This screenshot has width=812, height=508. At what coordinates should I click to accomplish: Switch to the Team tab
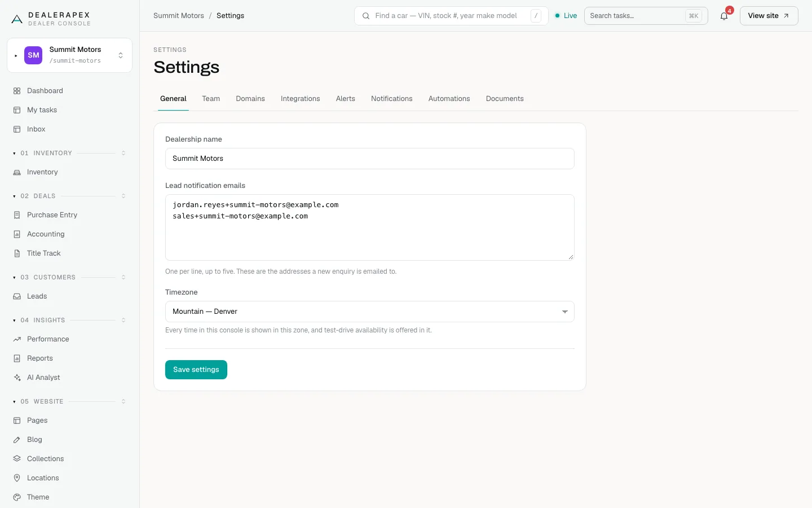click(x=211, y=99)
